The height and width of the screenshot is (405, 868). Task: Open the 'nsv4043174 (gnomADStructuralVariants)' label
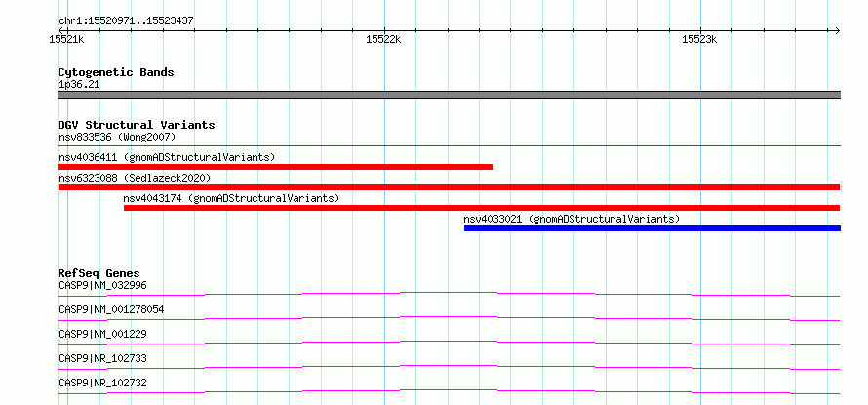[231, 198]
